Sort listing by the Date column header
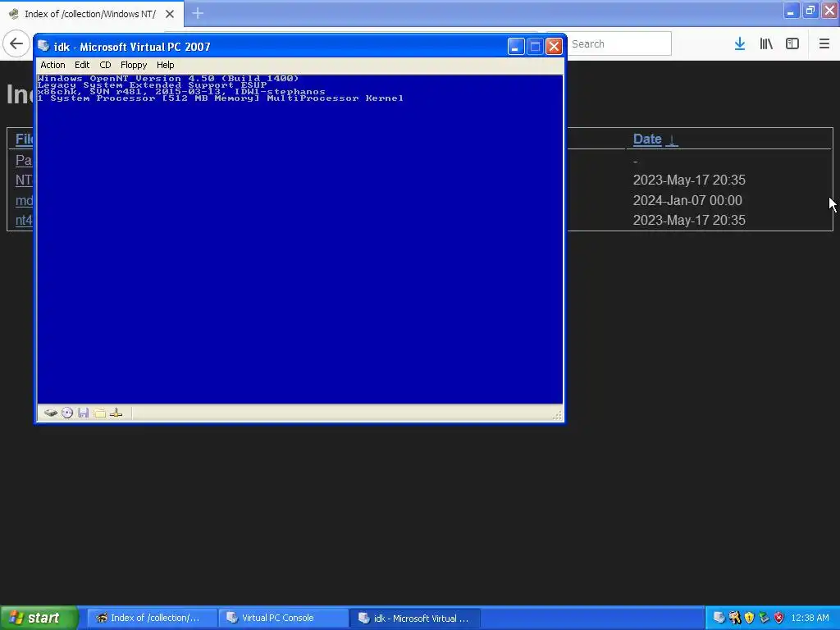 pos(647,139)
